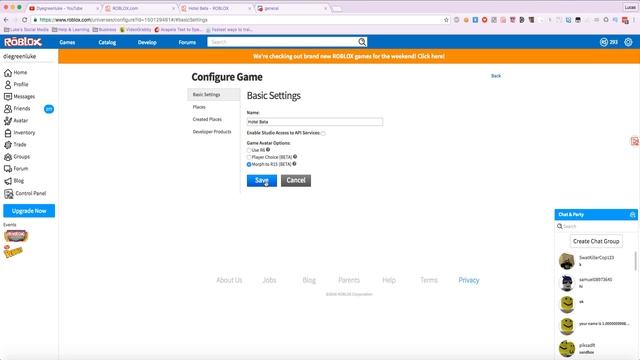Open the Forums menu item
Screen dimensions: 640x360
tap(187, 42)
